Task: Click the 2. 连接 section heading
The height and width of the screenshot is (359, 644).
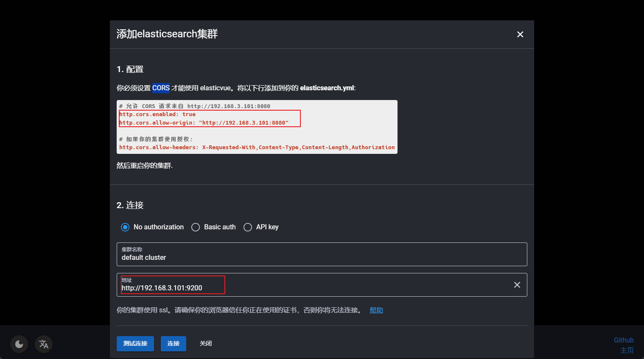Action: click(x=130, y=206)
